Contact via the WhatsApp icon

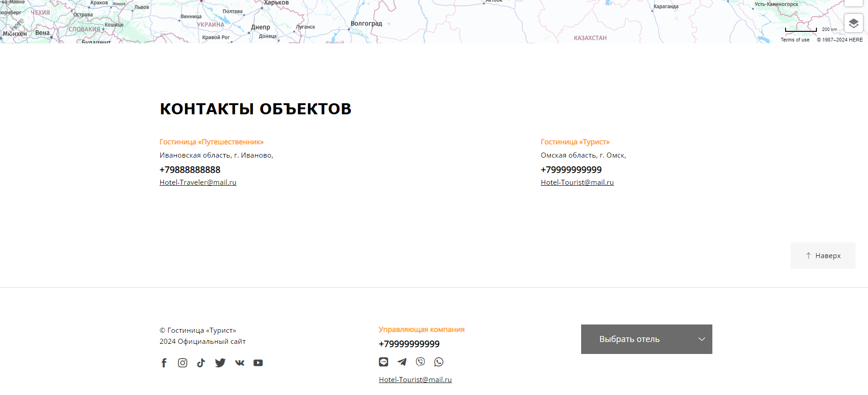click(439, 362)
